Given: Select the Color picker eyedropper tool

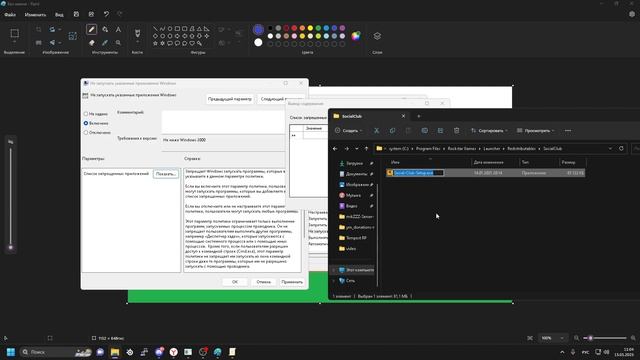Looking at the screenshot, I should tap(105, 42).
